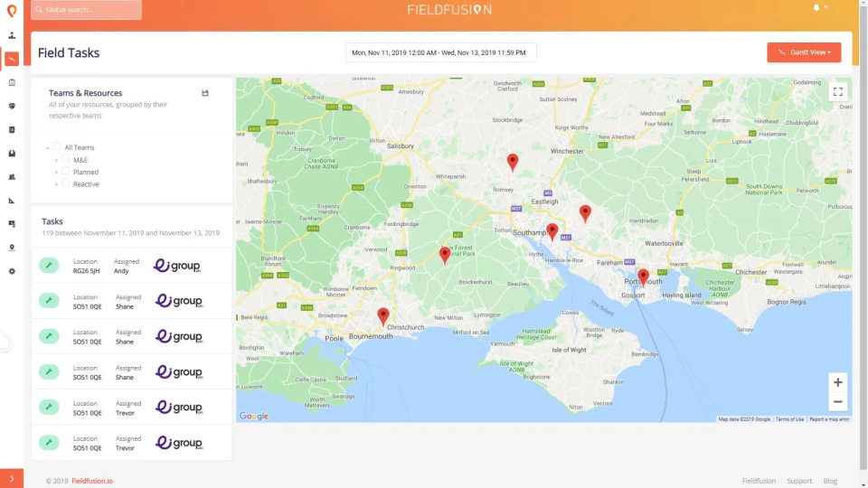Zoom out the map with minus icon
Screen dimensions: 868x488
pyautogui.click(x=837, y=402)
